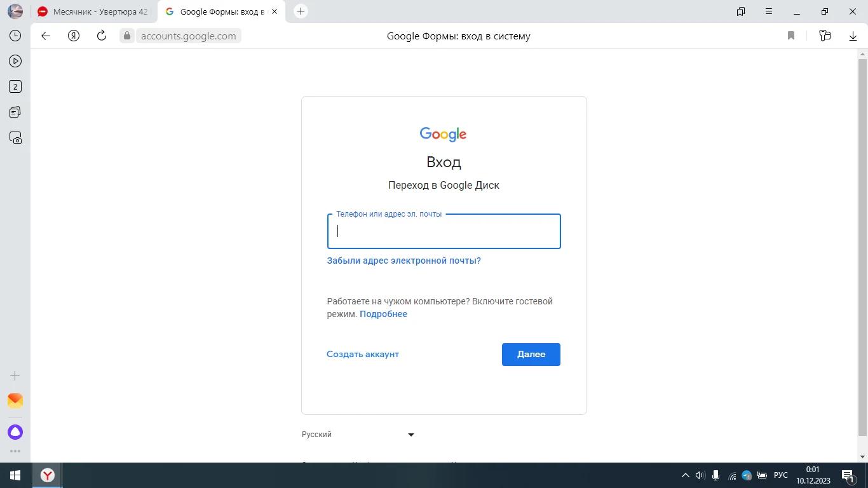Close the Google Формы tab

point(275,11)
